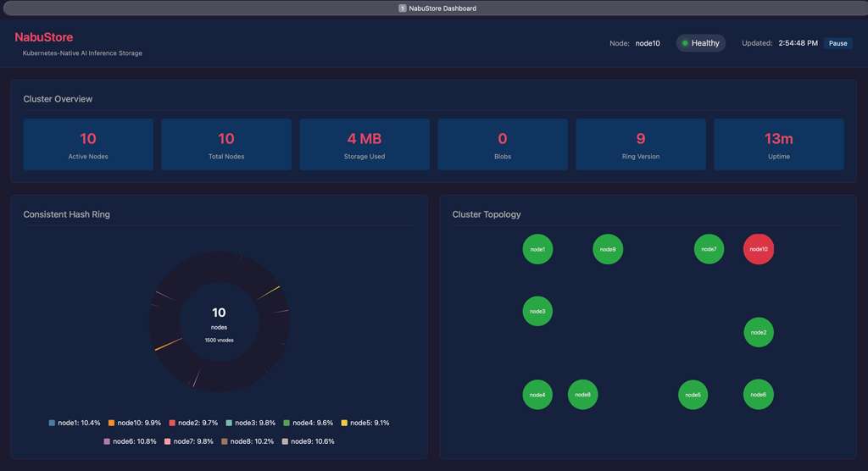
Task: Click the Uptime stat card
Action: coord(779,144)
